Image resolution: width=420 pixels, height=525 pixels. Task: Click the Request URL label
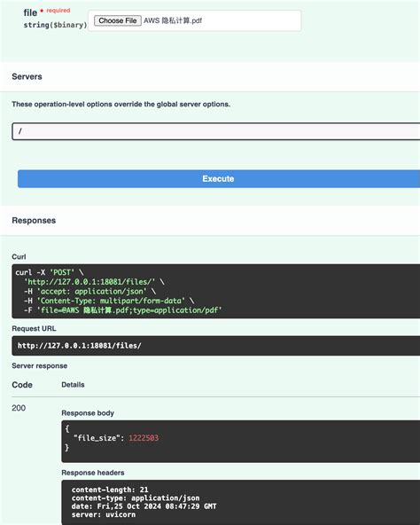pyautogui.click(x=34, y=328)
